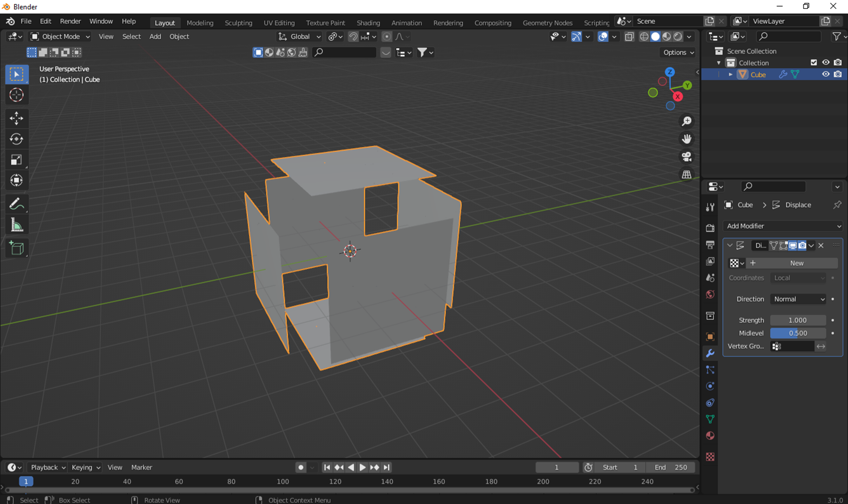
Task: Click New texture button
Action: coord(792,263)
